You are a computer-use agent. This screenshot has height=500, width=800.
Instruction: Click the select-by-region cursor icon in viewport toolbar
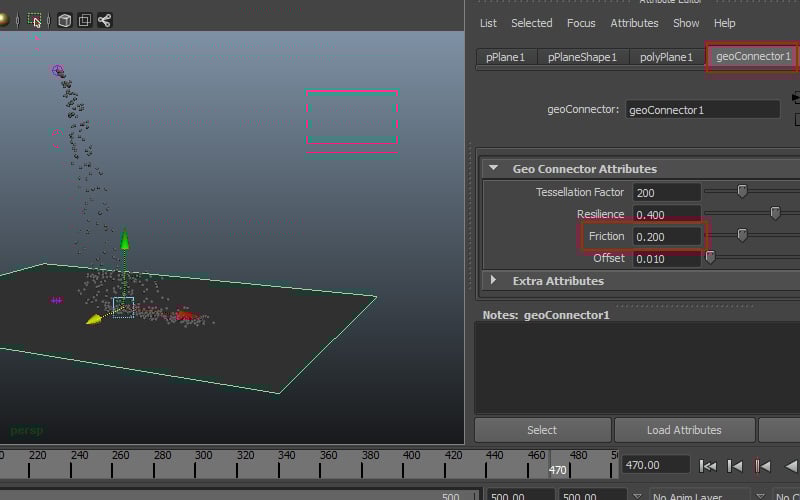click(x=34, y=20)
